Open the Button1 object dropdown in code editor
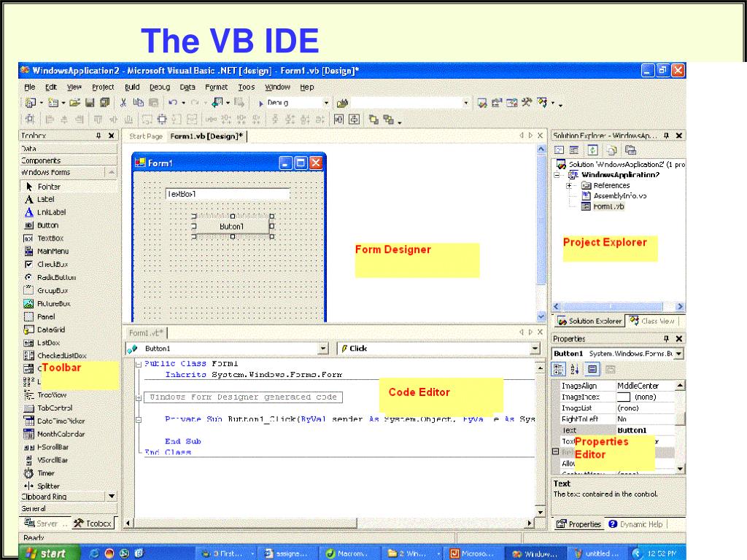This screenshot has height=560, width=747. 323,349
